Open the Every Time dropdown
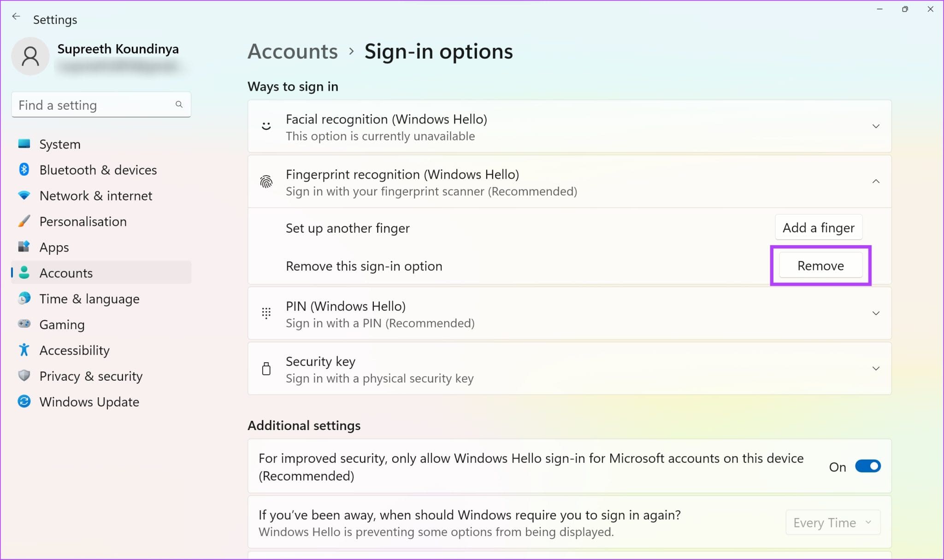Viewport: 944px width, 560px height. tap(832, 522)
